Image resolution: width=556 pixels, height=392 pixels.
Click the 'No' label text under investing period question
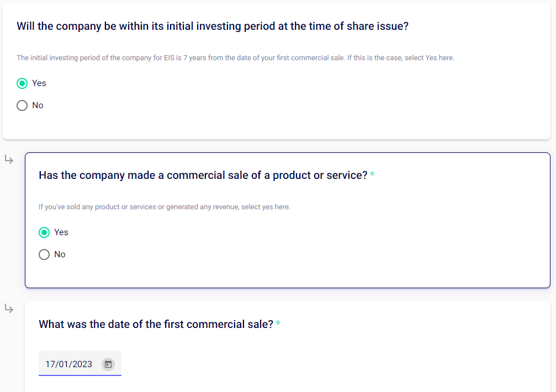click(x=38, y=105)
